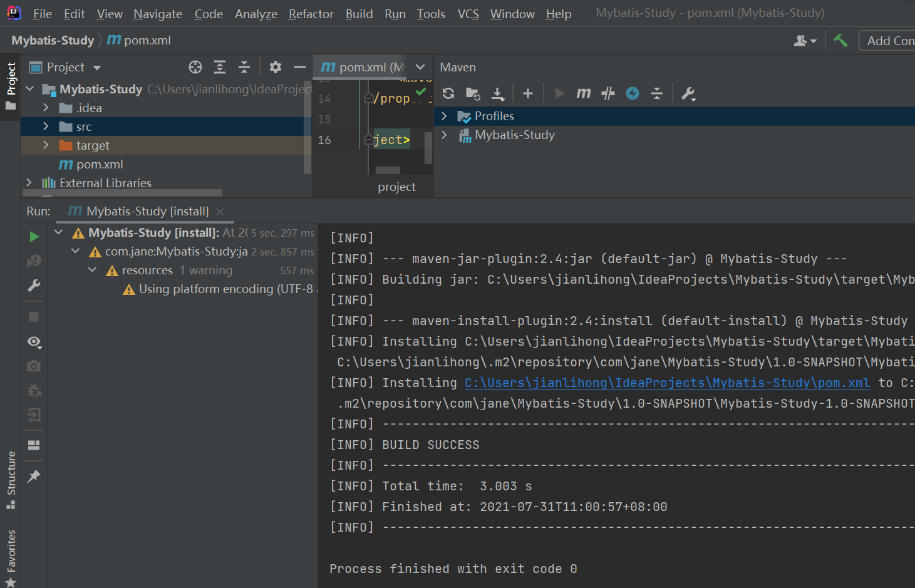Click editor vertical scrollbar thumb
Screen dimensions: 915x588
pyautogui.click(x=428, y=148)
